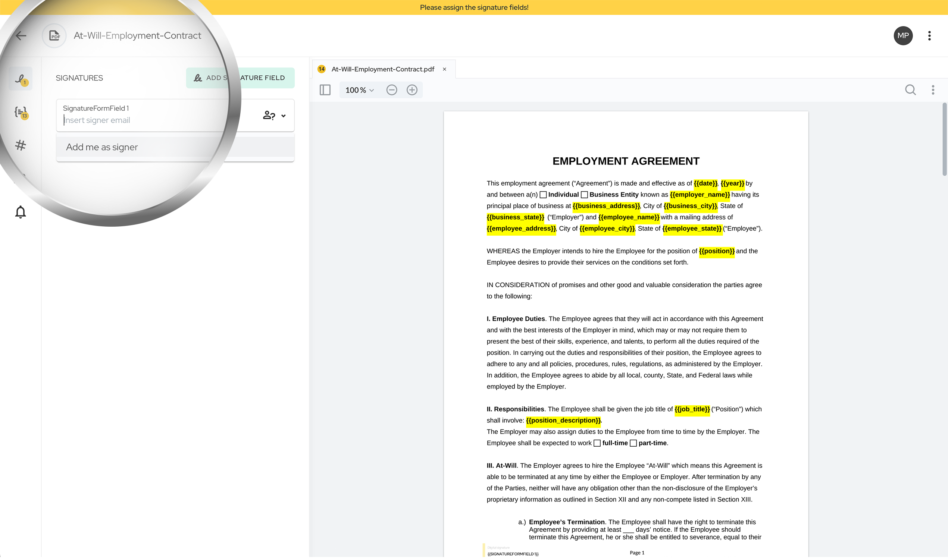Open notifications via the bell icon

(x=21, y=211)
